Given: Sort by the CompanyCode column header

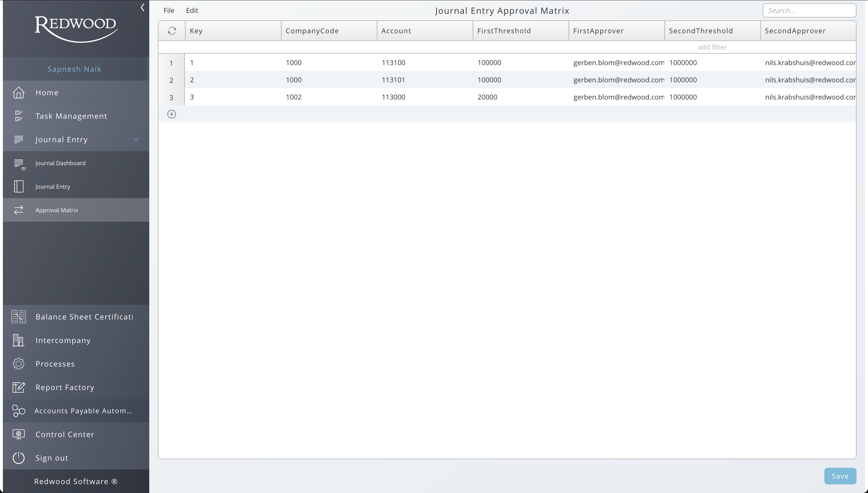Looking at the screenshot, I should (x=329, y=31).
